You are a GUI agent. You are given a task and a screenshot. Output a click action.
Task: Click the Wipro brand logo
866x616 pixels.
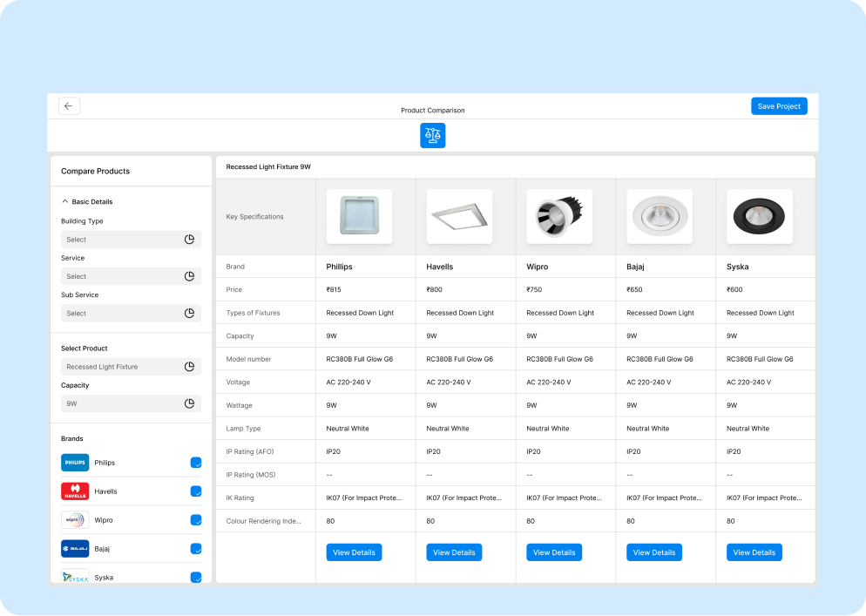click(75, 520)
